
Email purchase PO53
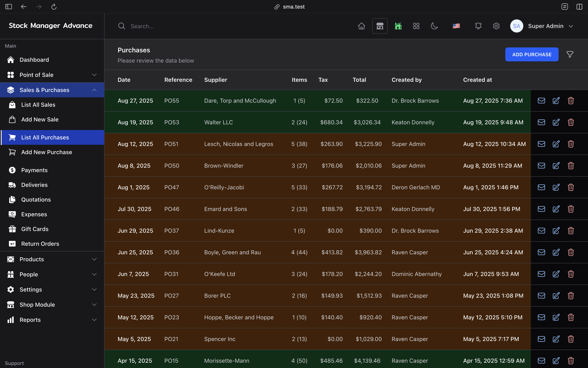tap(541, 122)
